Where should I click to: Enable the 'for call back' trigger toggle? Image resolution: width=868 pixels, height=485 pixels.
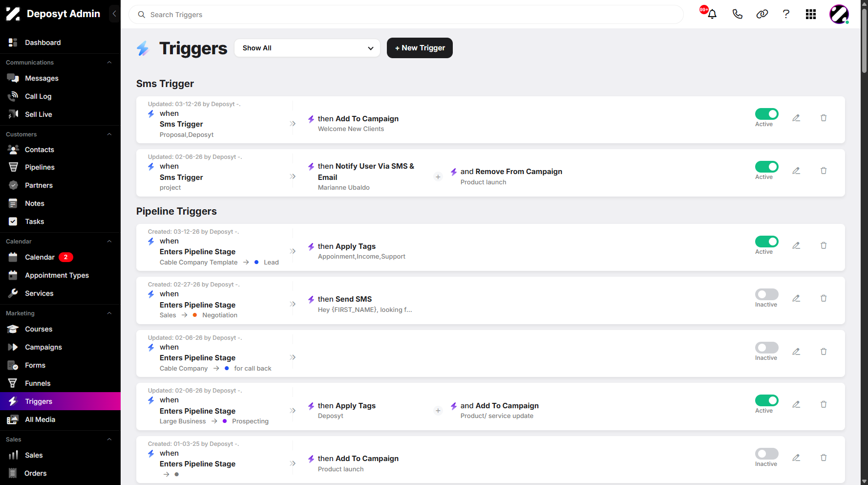click(767, 348)
